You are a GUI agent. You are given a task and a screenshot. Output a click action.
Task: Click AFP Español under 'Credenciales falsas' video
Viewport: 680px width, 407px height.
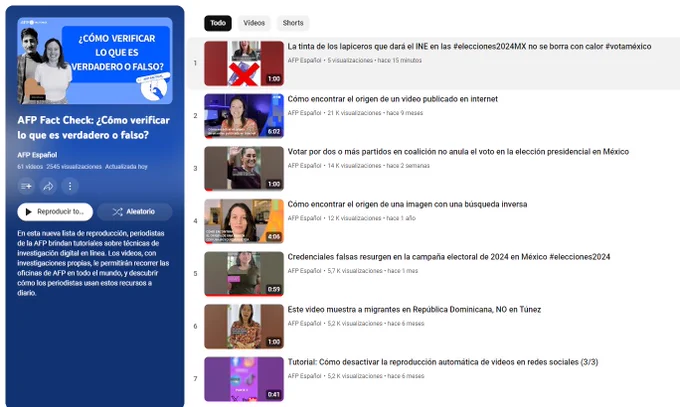[x=304, y=271]
